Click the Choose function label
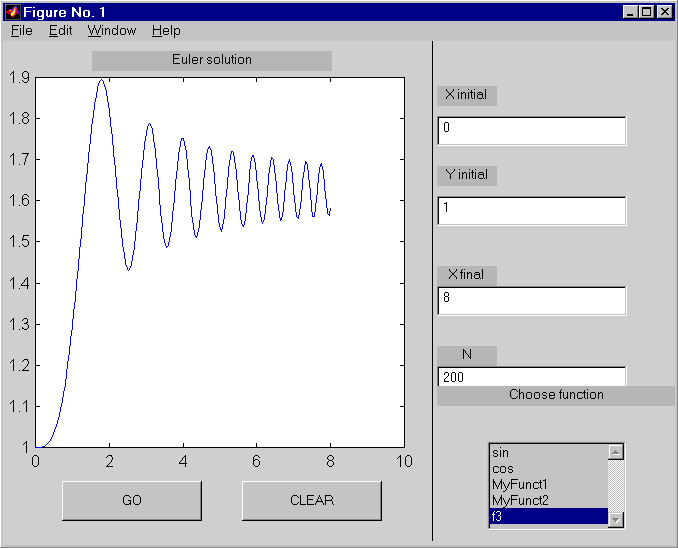 [556, 396]
